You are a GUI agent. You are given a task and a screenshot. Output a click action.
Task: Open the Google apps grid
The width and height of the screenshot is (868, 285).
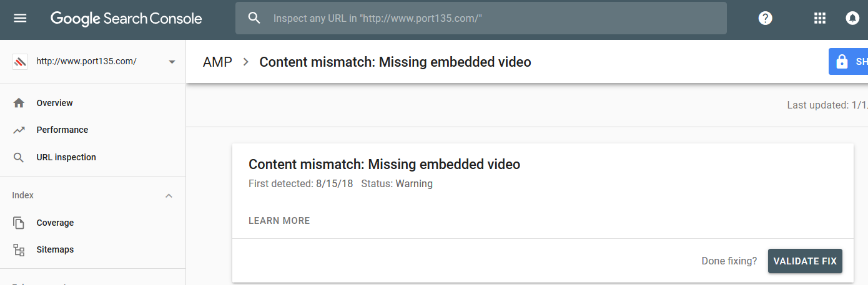(820, 18)
